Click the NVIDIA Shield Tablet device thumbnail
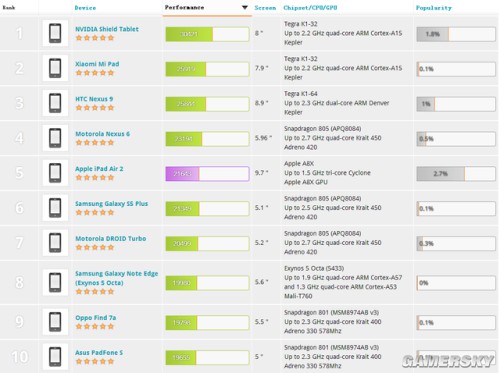Image resolution: width=500 pixels, height=373 pixels. (55, 33)
